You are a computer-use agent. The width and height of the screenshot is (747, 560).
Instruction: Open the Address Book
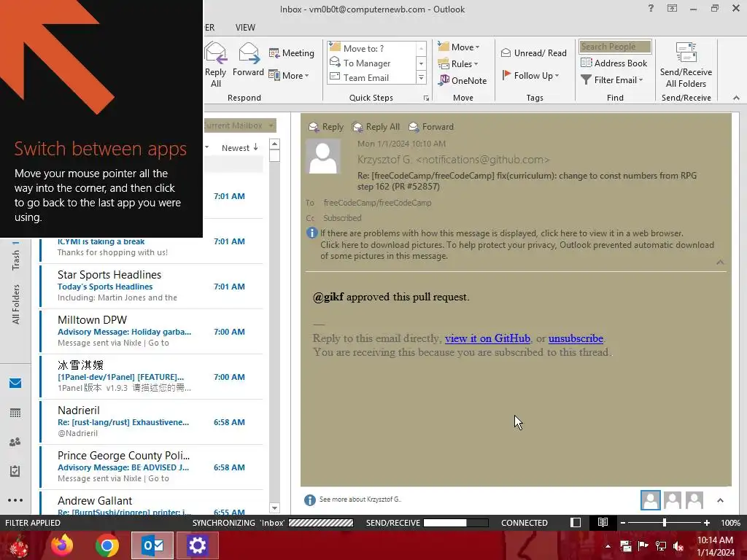pos(614,63)
